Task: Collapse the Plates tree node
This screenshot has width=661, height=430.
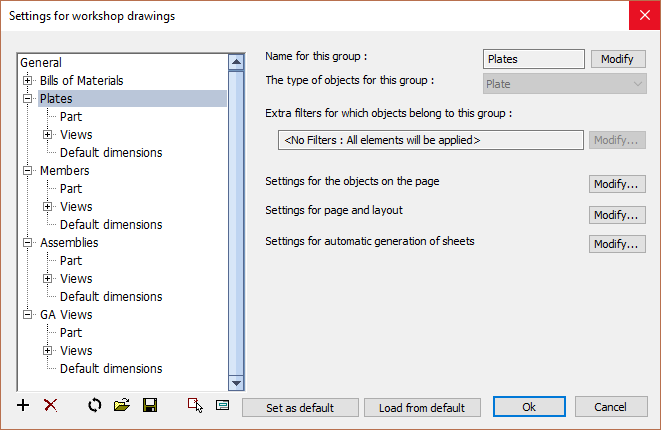Action: click(27, 98)
